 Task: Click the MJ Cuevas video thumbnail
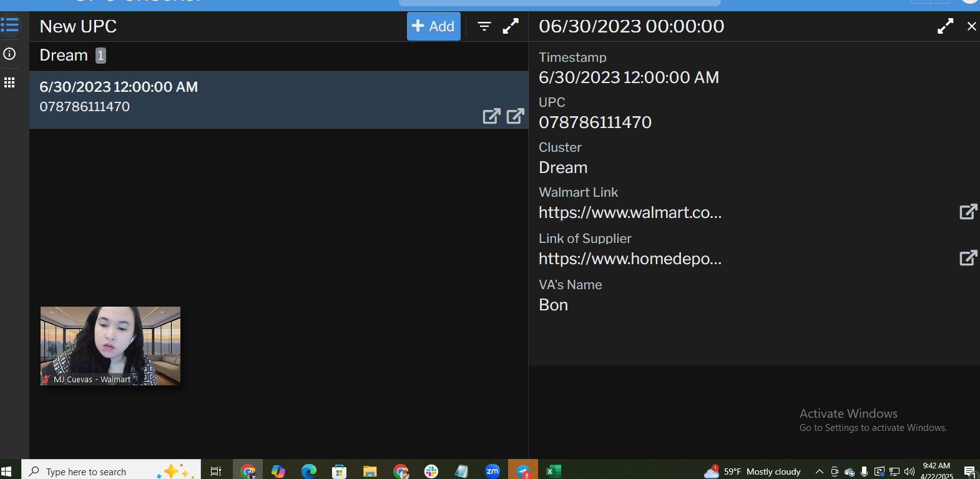click(110, 345)
